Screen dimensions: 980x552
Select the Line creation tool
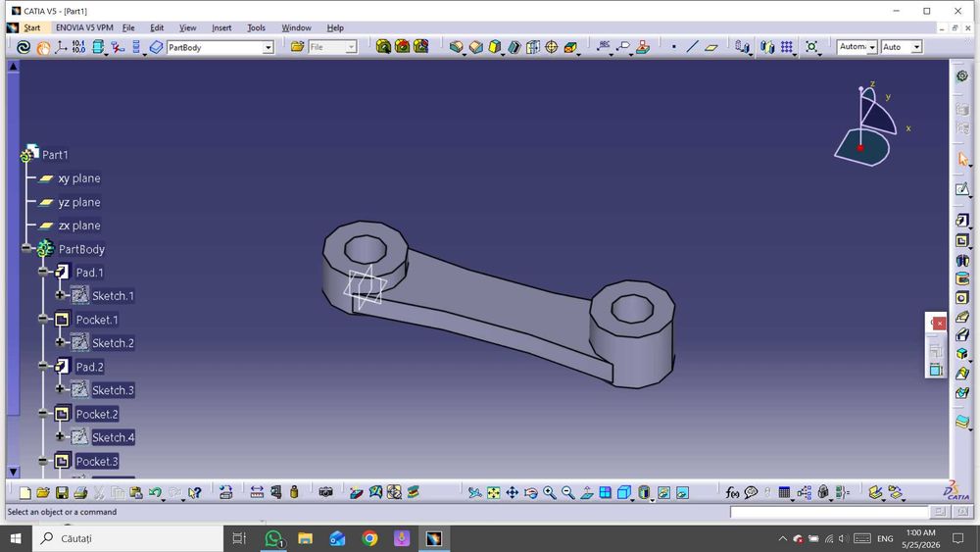(x=692, y=47)
